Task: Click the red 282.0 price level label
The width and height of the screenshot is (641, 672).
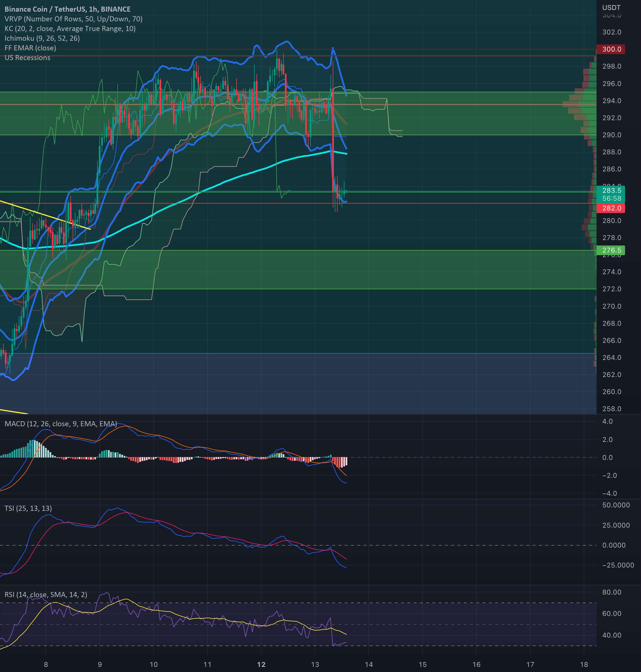Action: (x=611, y=208)
